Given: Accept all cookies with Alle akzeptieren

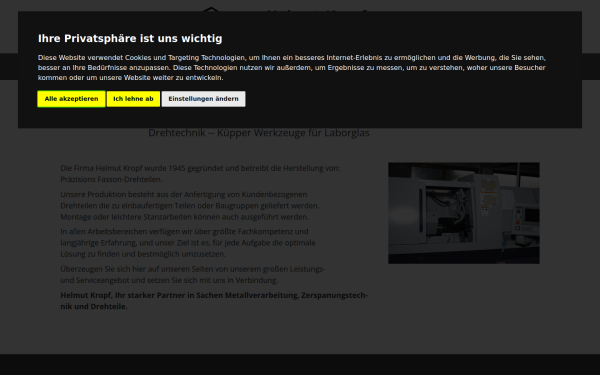Looking at the screenshot, I should coord(71,99).
